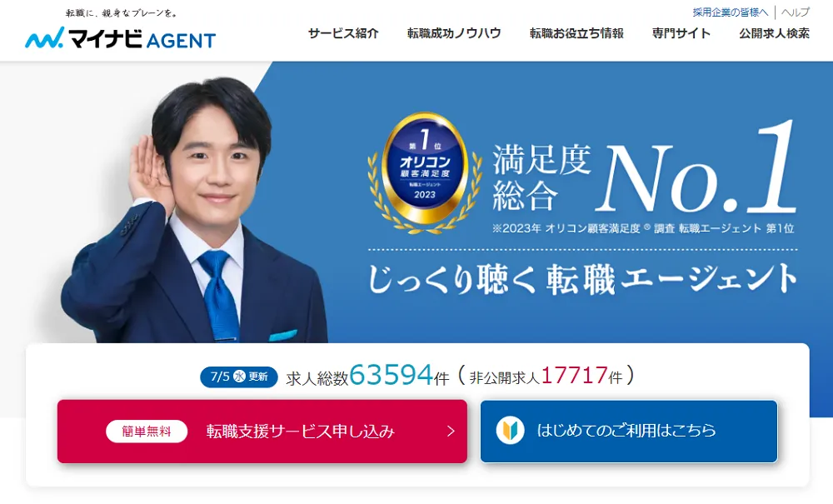Click はじめてのご利用はこちら button

629,432
